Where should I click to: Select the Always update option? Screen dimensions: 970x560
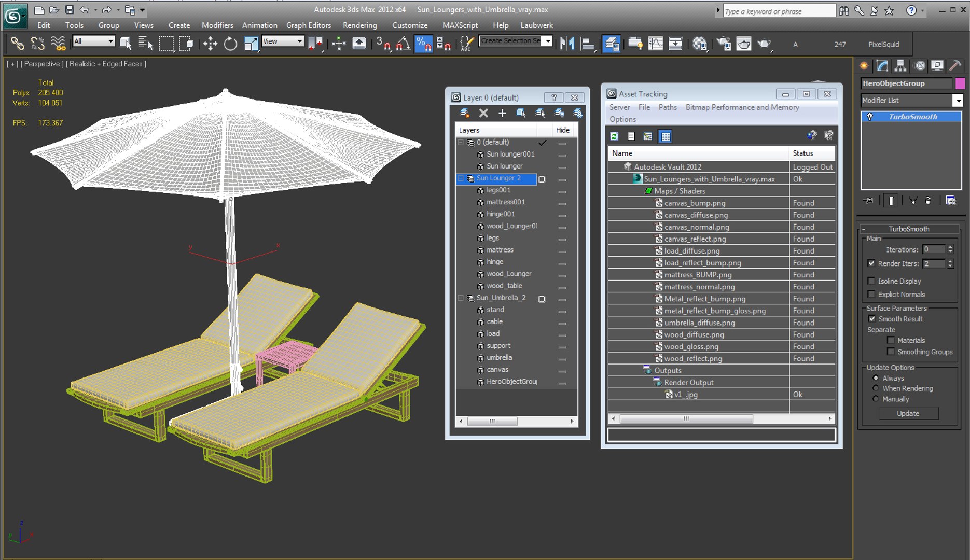coord(876,378)
